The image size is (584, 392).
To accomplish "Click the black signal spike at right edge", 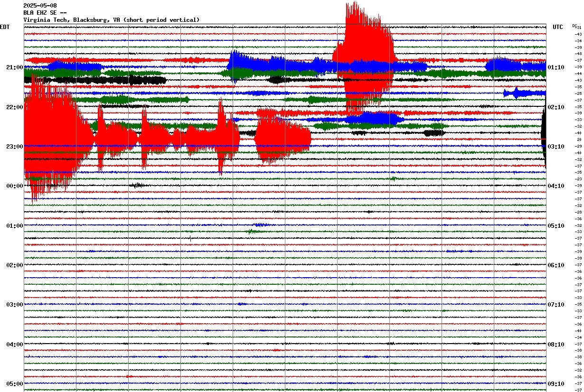I will pyautogui.click(x=544, y=138).
